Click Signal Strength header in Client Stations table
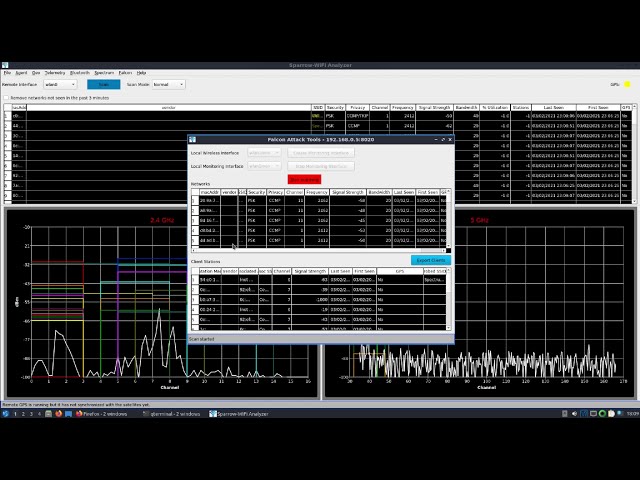 coord(310,271)
